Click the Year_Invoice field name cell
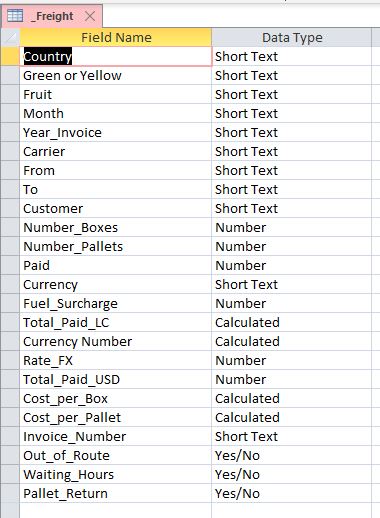 pyautogui.click(x=116, y=132)
